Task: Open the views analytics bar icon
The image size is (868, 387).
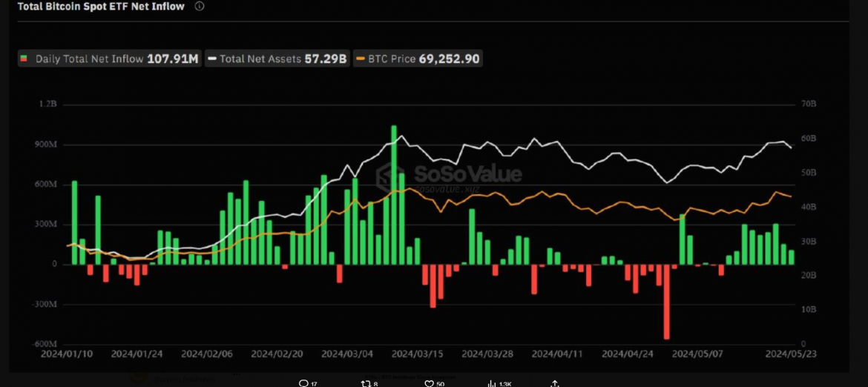Action: (491, 383)
